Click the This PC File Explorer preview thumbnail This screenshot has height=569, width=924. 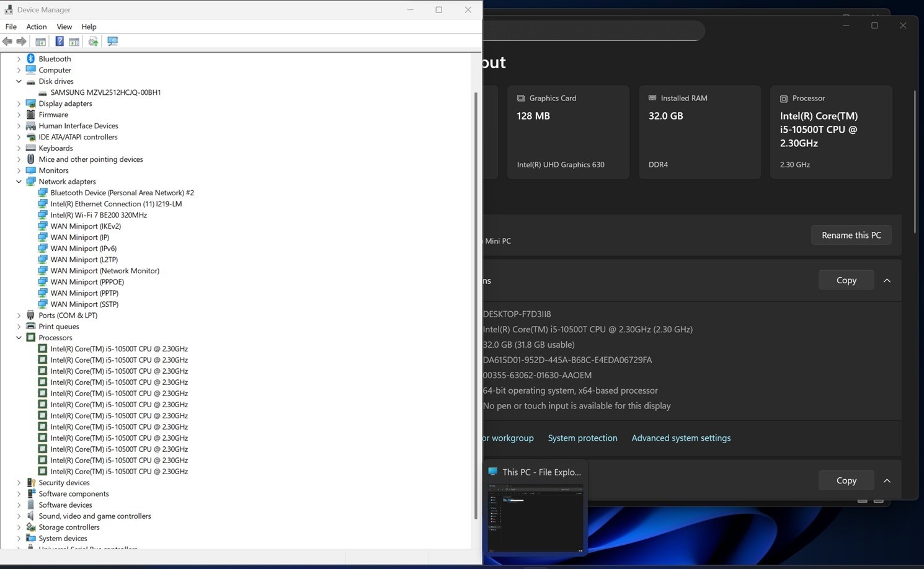tap(536, 518)
